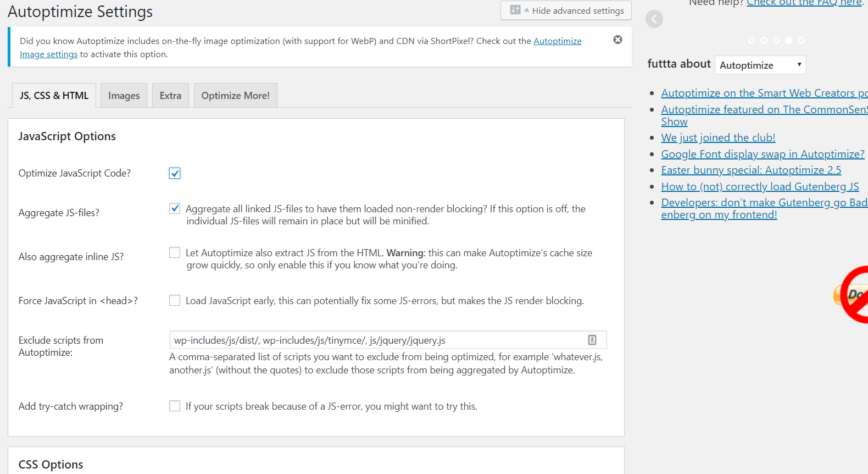Follow the Check out the FAQ here link
Screen dimensions: 868x474
tap(804, 3)
